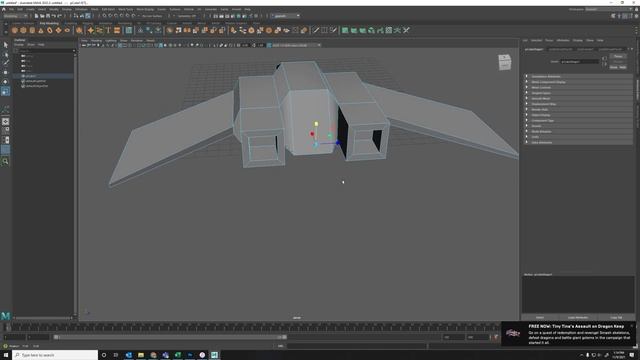Toggle the Attribute Editor panel icon
The image size is (640, 360).
coord(625,16)
